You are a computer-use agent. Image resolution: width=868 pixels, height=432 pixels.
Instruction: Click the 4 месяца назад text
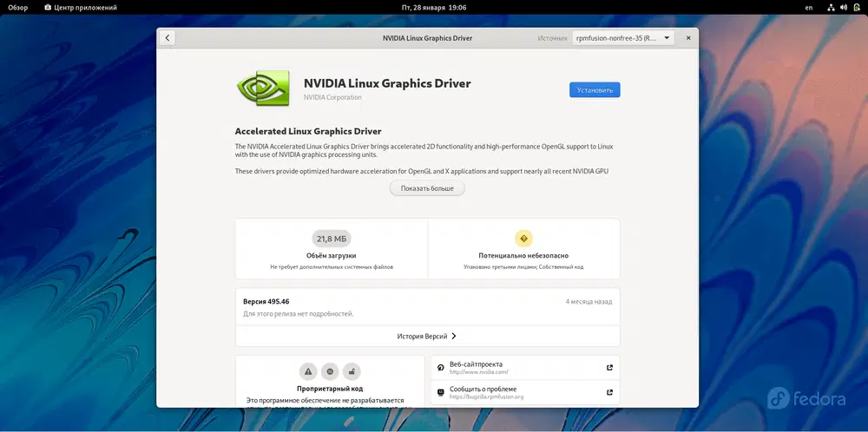point(589,302)
